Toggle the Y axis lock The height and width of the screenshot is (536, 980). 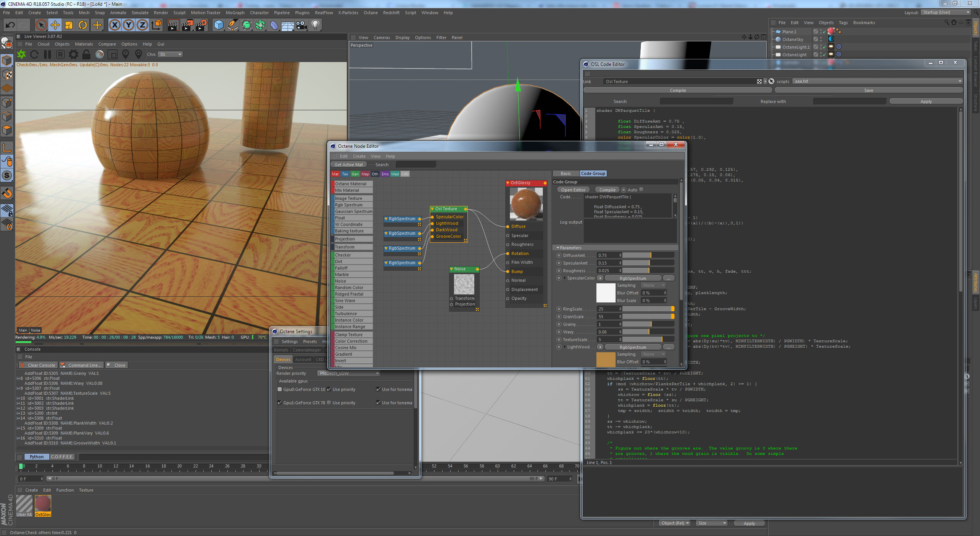pyautogui.click(x=129, y=25)
